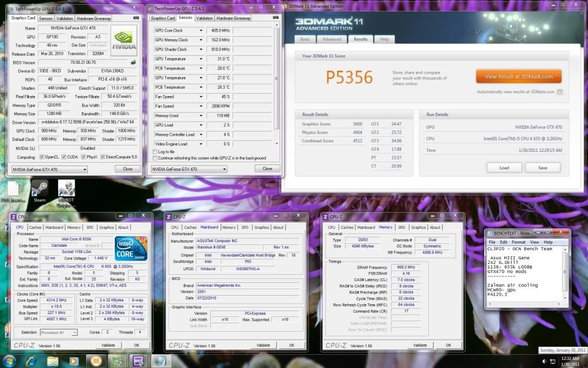Open the Fan Speed percent sensor dropdown

click(201, 97)
